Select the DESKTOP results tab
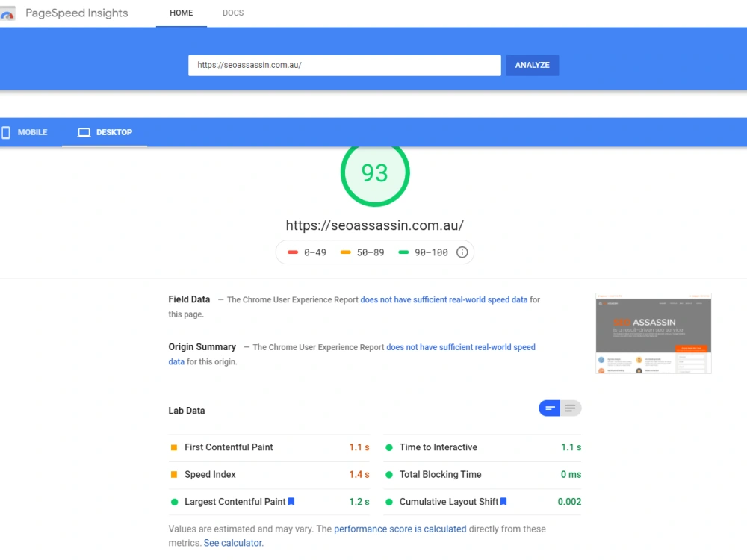 tap(105, 132)
